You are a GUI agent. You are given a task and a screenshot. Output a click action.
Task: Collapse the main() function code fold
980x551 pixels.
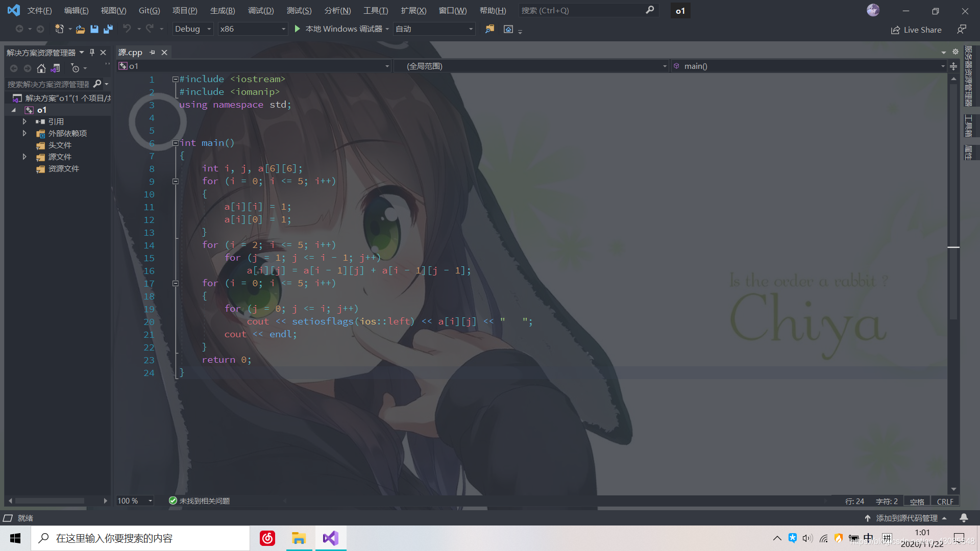[x=175, y=143]
